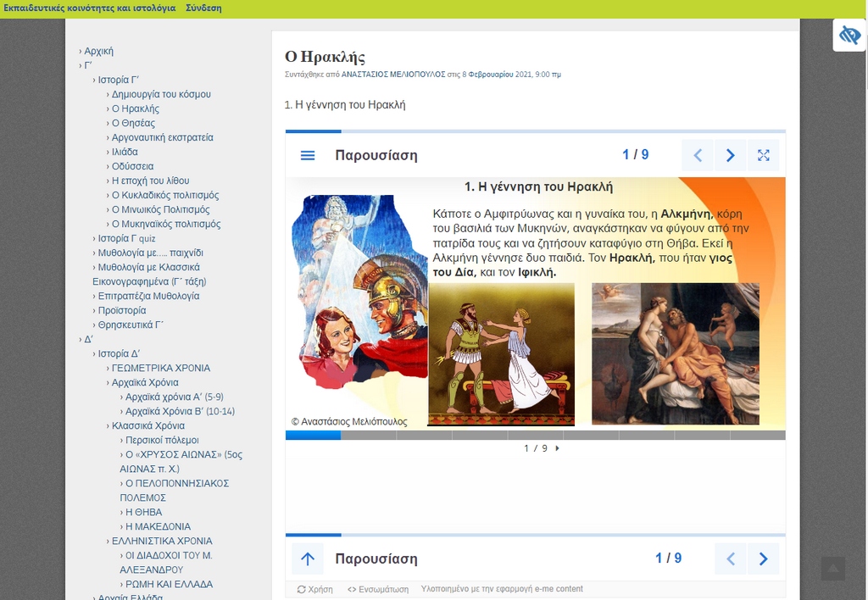Open Αρχαϊκά Χρόνια Β΄ (10-14) page
Viewport: 868px width, 600px height.
pyautogui.click(x=180, y=411)
